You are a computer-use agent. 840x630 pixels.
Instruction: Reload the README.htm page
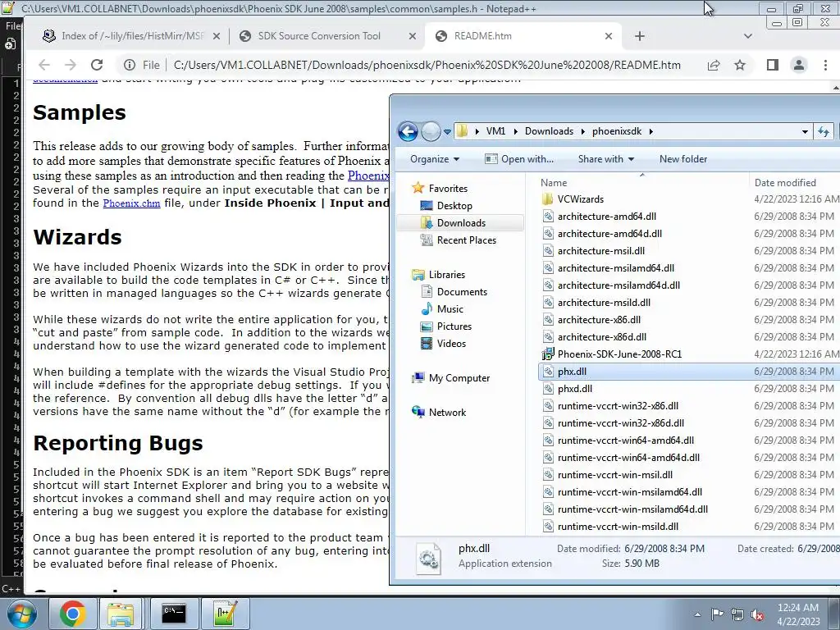[97, 65]
